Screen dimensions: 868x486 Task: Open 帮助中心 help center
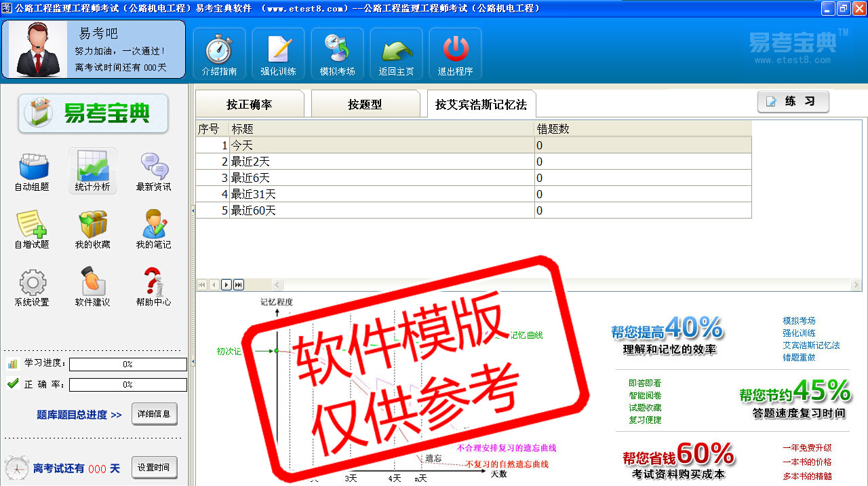click(154, 287)
